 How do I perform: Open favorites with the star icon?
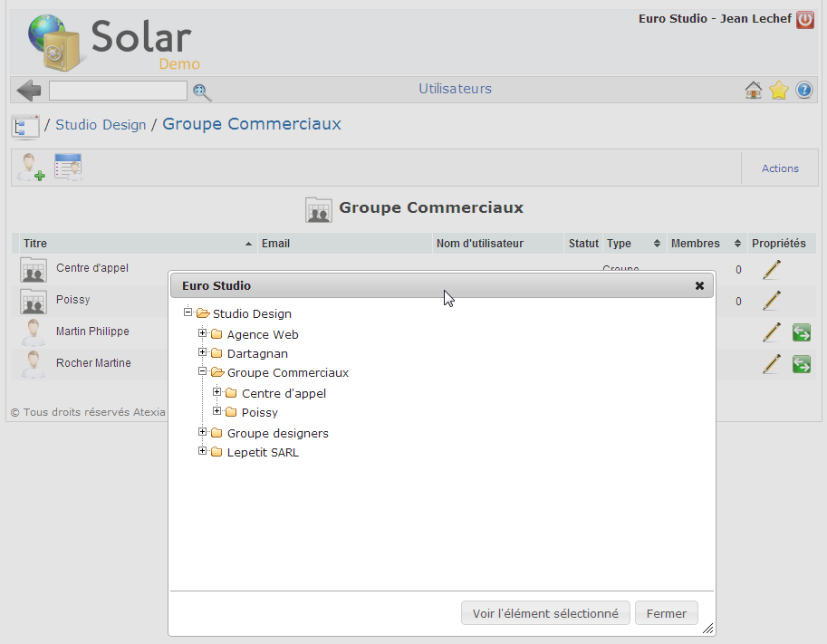[779, 91]
